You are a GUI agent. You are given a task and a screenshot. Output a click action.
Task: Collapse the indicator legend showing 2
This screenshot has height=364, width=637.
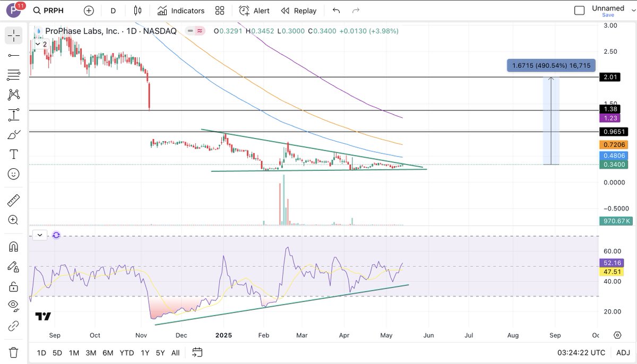(x=41, y=44)
